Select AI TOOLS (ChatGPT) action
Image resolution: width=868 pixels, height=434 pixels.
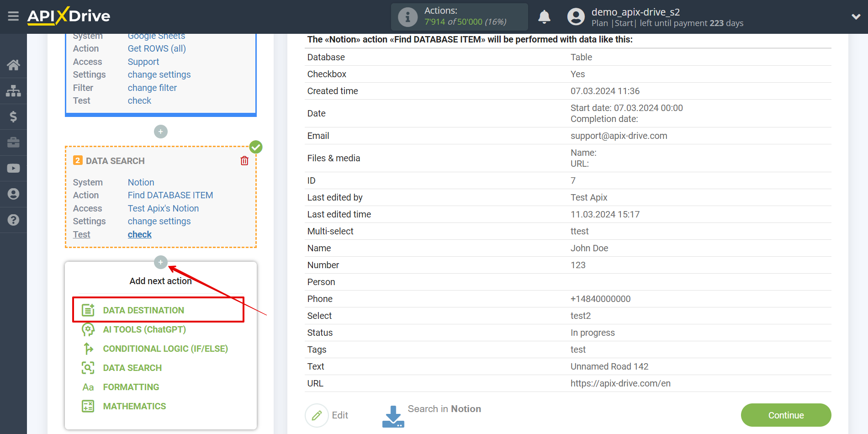point(144,329)
